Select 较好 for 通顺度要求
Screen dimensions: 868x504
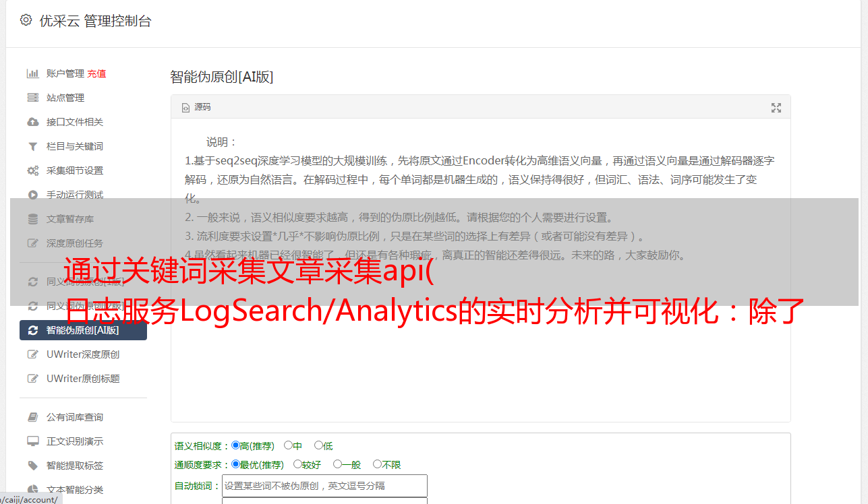tap(297, 464)
